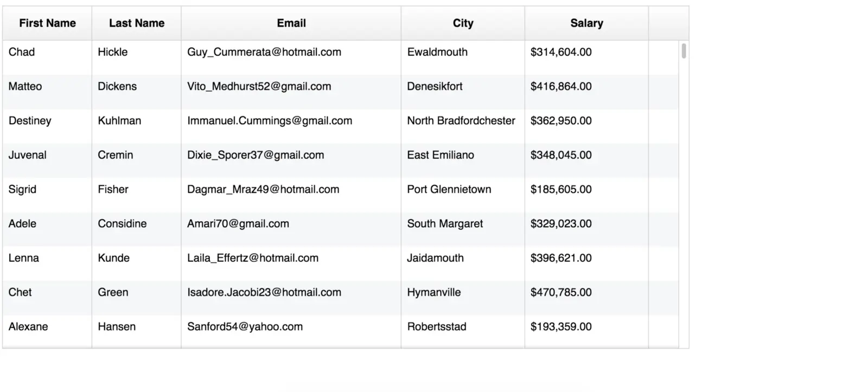
Task: Sort table by Salary header
Action: (586, 23)
